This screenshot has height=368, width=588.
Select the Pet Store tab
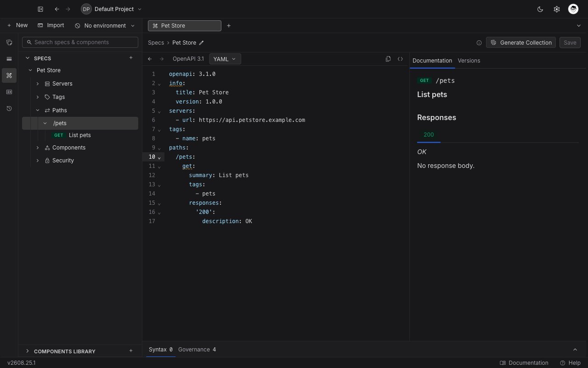(x=185, y=26)
